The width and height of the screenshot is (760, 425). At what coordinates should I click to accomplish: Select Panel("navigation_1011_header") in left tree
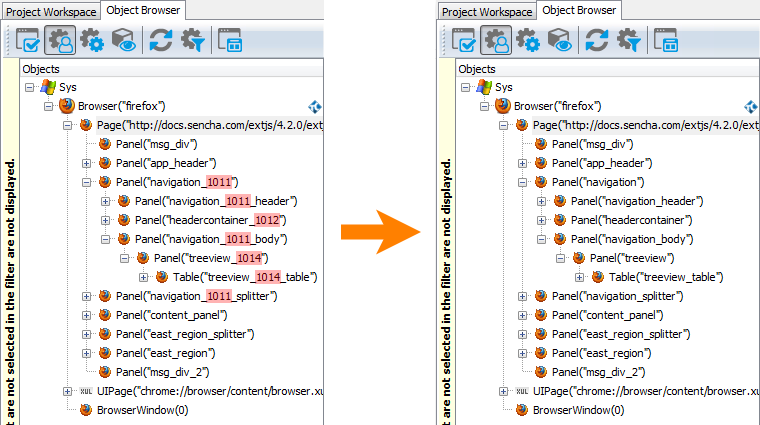click(216, 201)
